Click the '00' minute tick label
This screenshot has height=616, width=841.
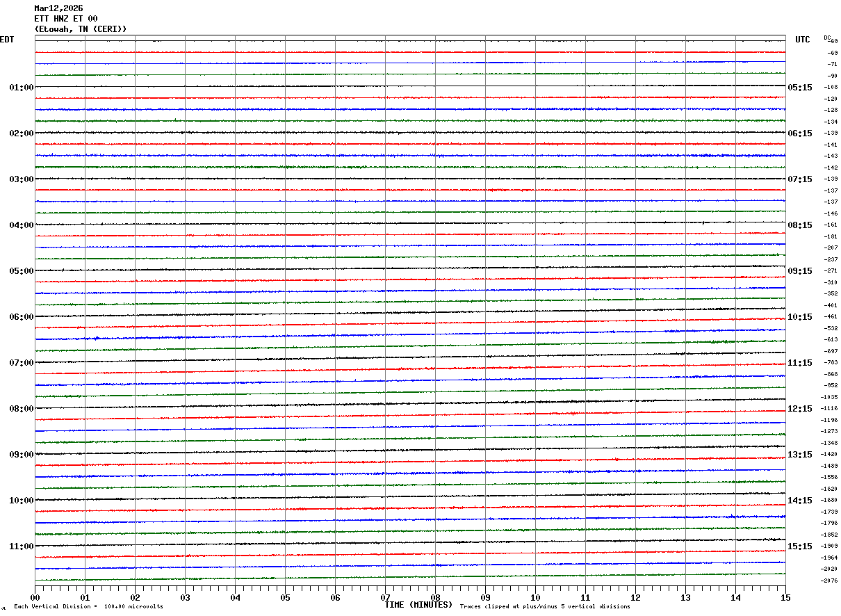pos(35,597)
